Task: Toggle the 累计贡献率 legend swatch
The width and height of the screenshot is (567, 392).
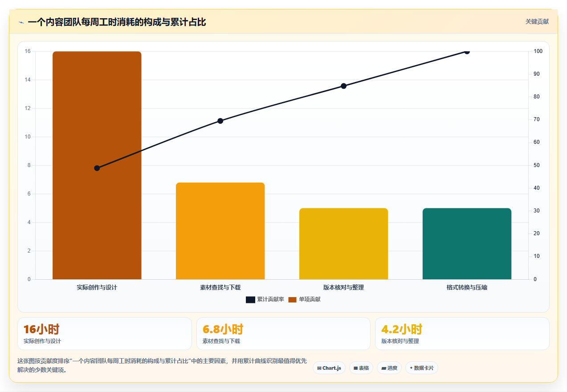Action: pyautogui.click(x=250, y=299)
